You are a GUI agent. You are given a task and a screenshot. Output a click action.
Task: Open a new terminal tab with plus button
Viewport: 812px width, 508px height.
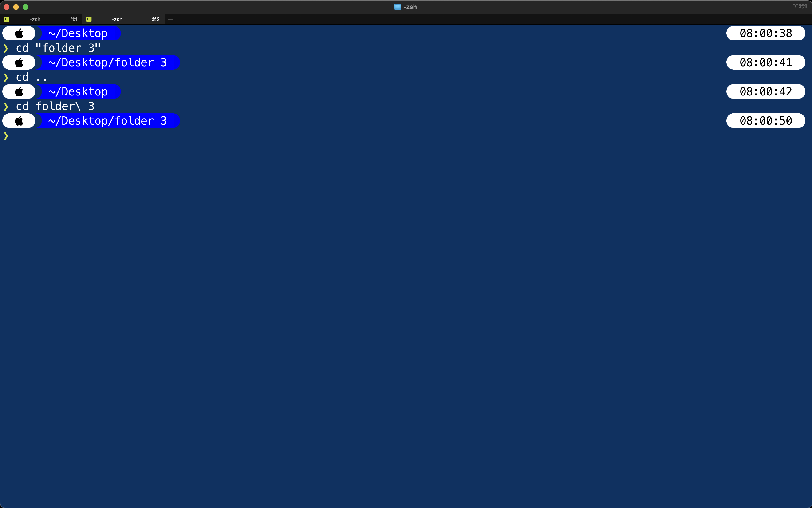click(x=170, y=19)
